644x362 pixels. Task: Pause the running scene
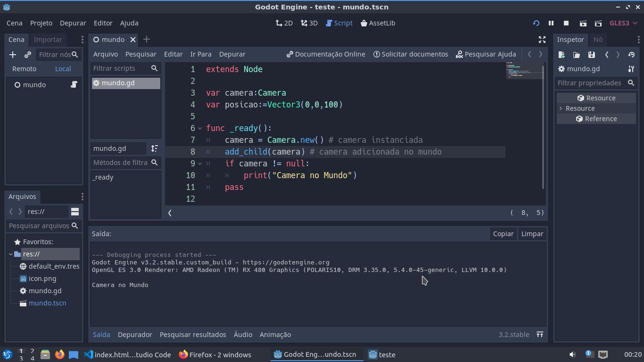[x=551, y=23]
